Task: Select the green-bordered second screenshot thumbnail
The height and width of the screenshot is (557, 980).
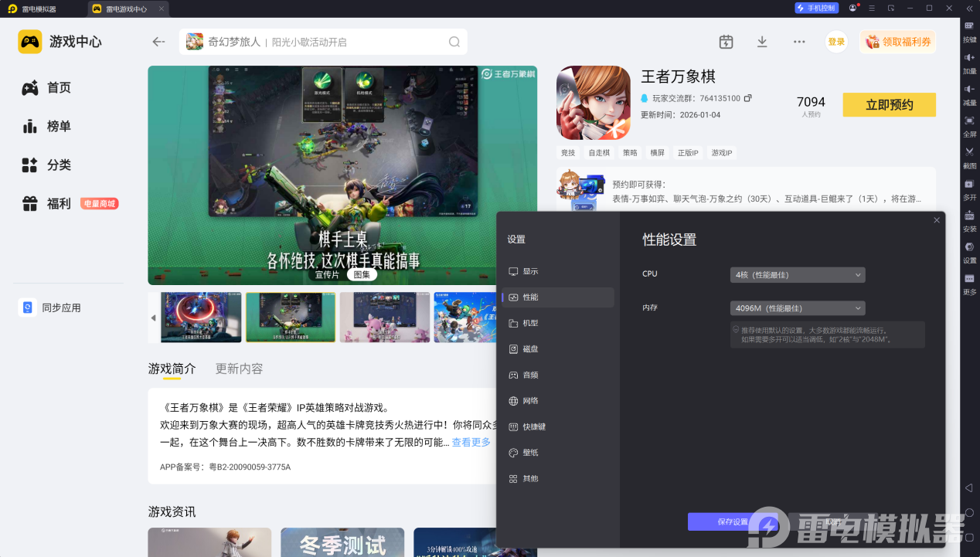Action: tap(291, 317)
